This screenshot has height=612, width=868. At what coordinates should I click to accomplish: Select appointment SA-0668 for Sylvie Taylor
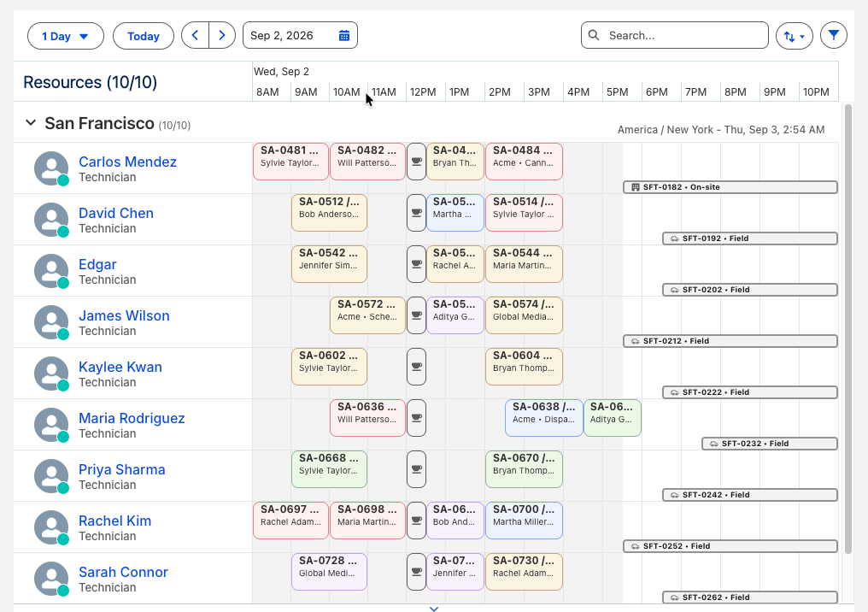tap(330, 469)
